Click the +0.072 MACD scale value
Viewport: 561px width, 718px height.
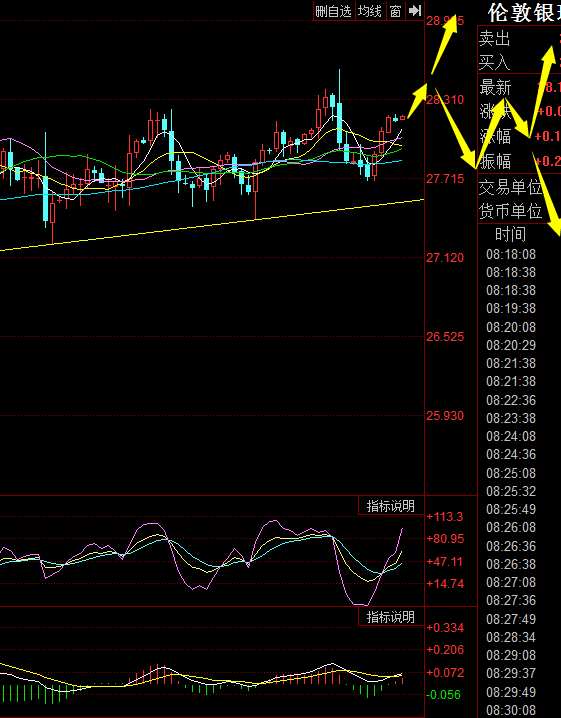tap(445, 672)
